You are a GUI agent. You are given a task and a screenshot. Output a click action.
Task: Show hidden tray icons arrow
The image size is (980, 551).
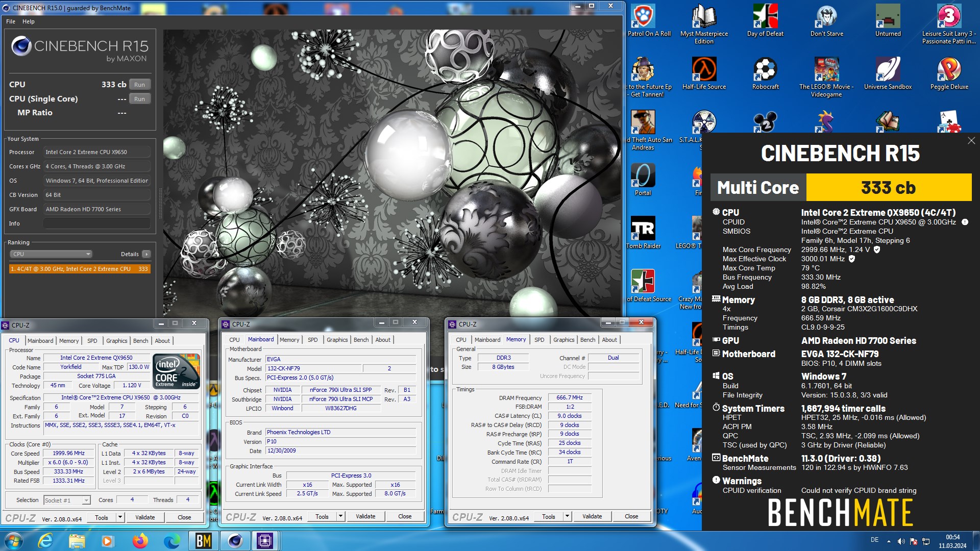tap(889, 541)
